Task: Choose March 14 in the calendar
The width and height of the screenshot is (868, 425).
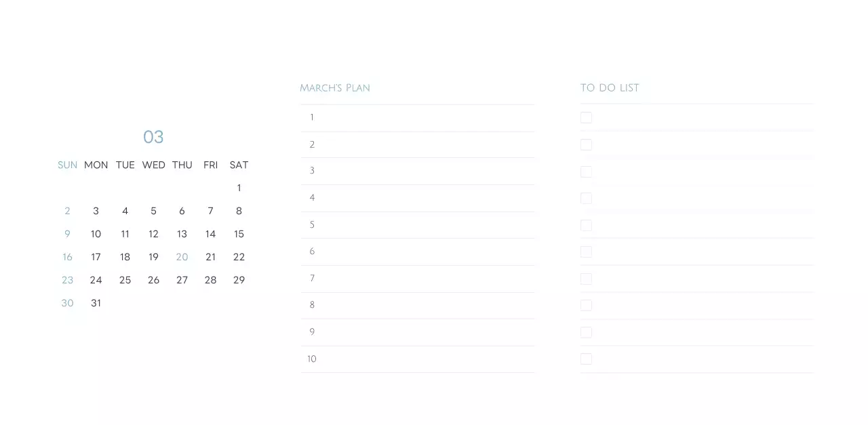Action: [x=210, y=234]
